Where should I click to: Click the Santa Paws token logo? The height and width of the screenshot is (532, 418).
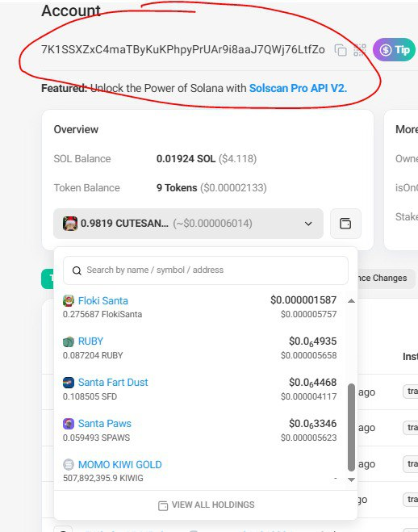point(69,424)
